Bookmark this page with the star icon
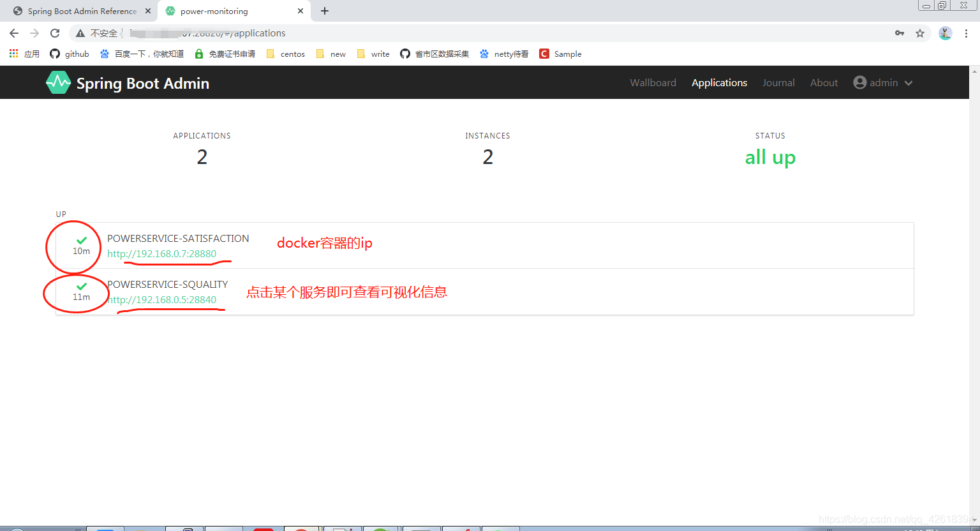The height and width of the screenshot is (531, 980). pyautogui.click(x=920, y=33)
